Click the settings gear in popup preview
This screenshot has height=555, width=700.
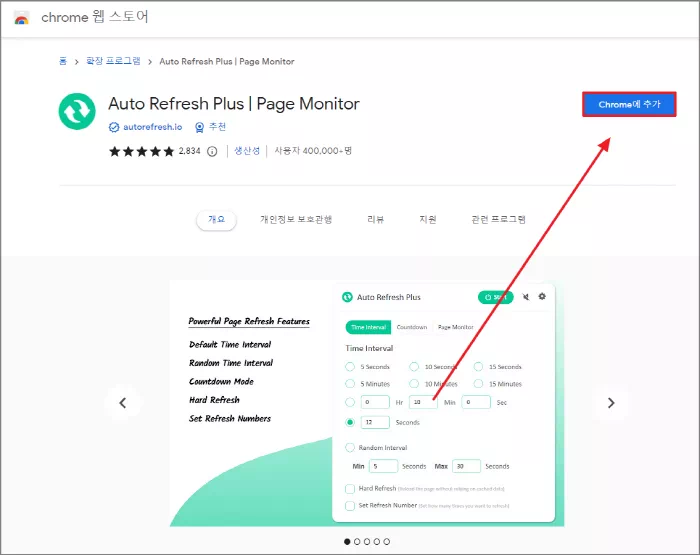tap(542, 296)
